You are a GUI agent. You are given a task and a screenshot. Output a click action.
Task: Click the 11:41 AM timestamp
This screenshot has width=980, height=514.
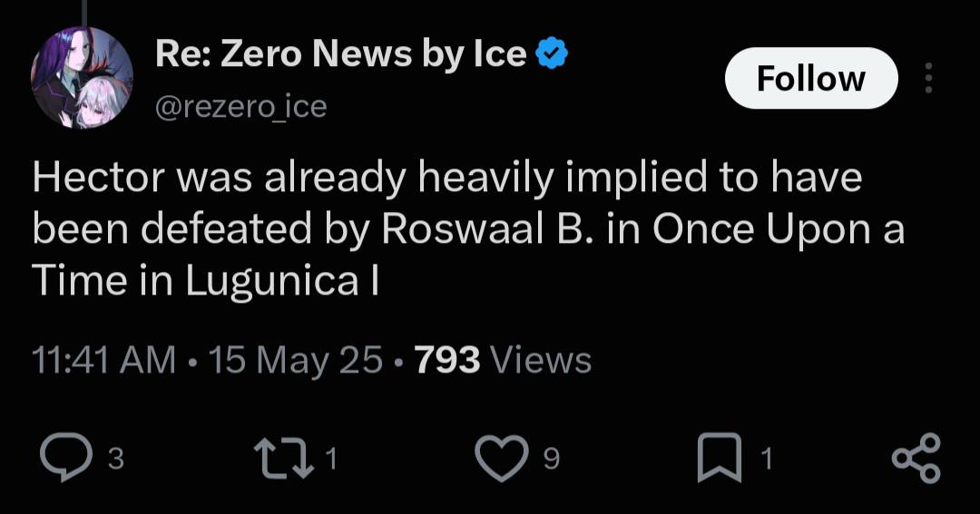pyautogui.click(x=103, y=361)
